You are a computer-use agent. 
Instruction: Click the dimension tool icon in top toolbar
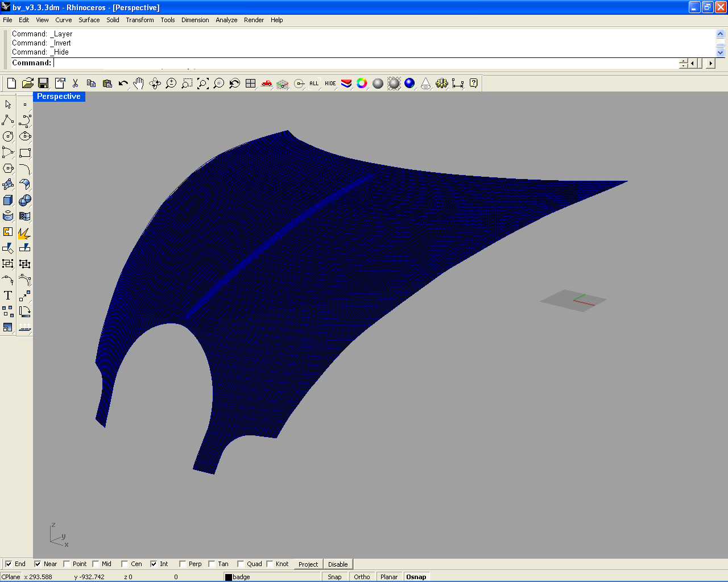coord(457,84)
